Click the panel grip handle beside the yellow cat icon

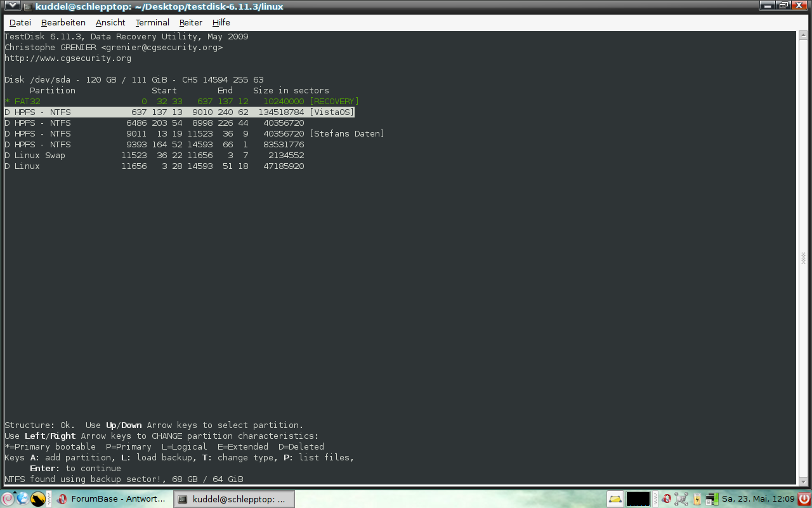tap(49, 499)
